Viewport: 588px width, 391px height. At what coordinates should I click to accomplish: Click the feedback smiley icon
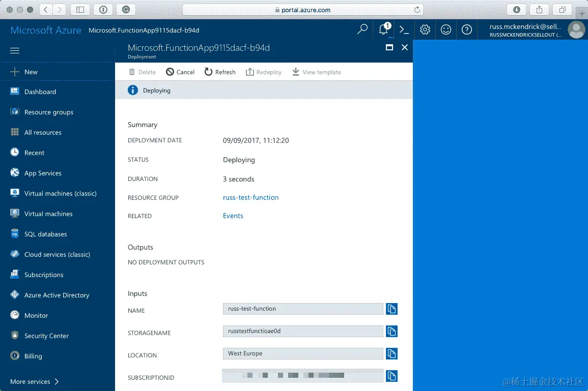tap(446, 29)
